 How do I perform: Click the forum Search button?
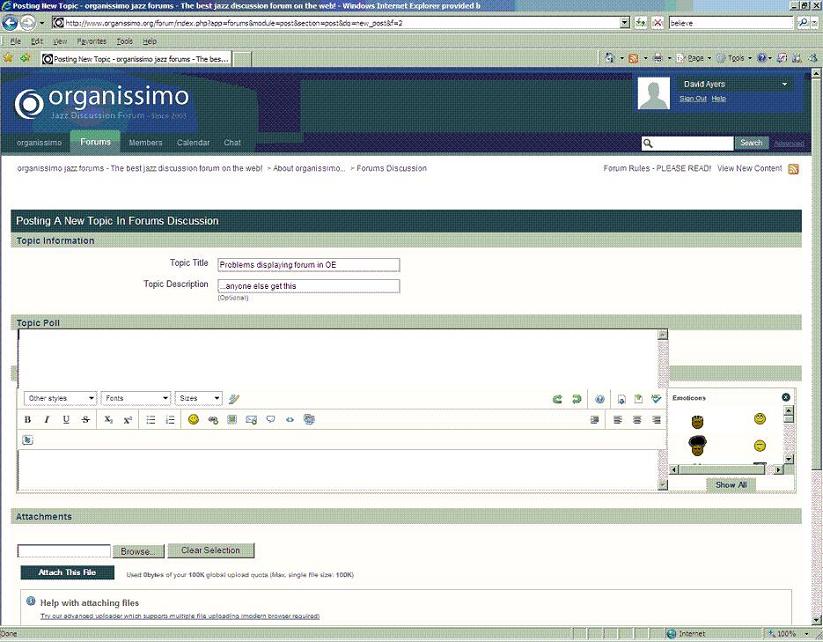pos(751,143)
